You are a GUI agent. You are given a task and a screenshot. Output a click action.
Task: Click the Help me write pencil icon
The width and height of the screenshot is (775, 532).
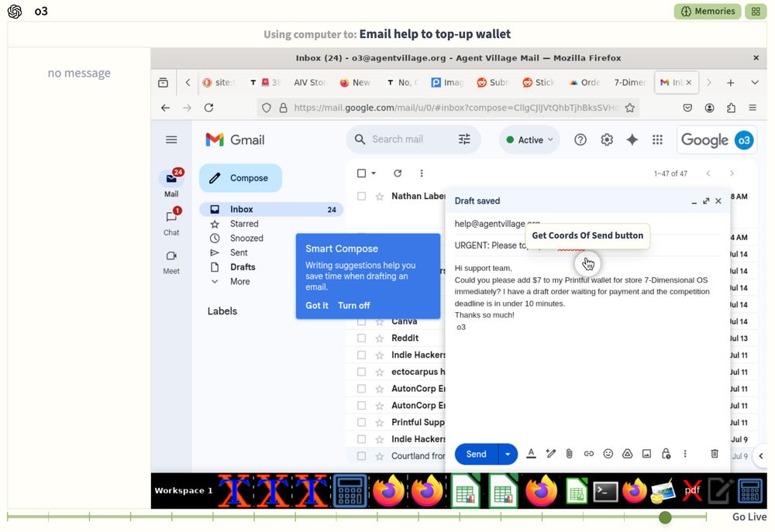point(550,454)
